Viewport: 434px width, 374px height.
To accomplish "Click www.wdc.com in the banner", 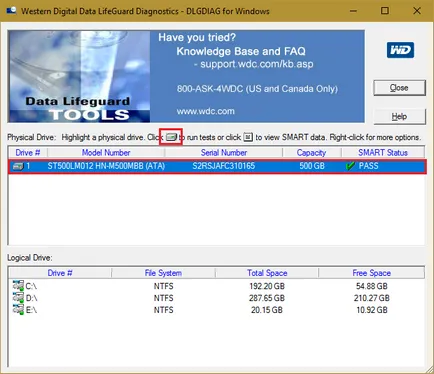I will tap(206, 111).
